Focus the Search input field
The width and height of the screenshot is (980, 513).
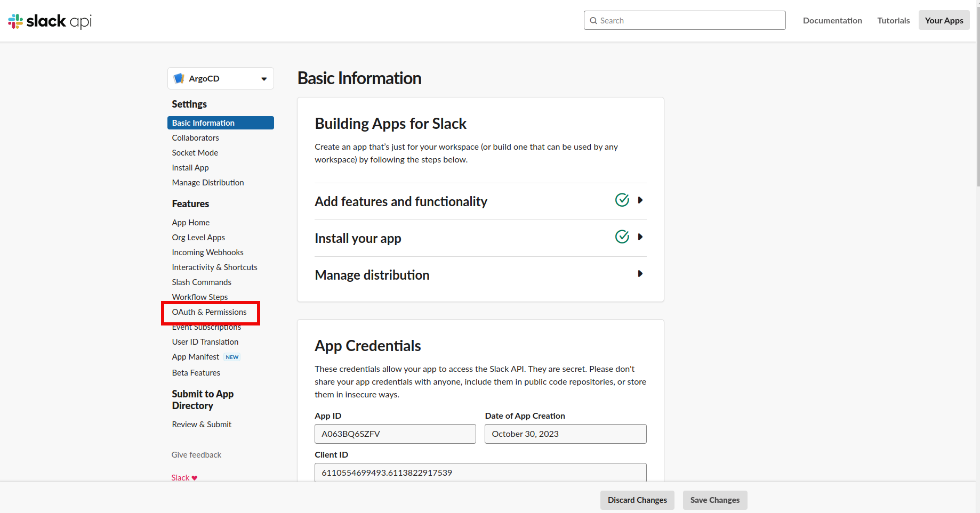(685, 20)
